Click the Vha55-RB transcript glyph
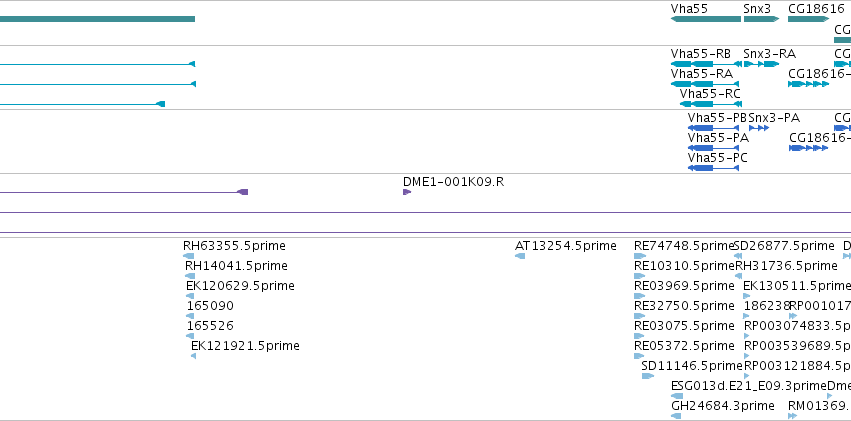851x421 pixels. tap(704, 64)
